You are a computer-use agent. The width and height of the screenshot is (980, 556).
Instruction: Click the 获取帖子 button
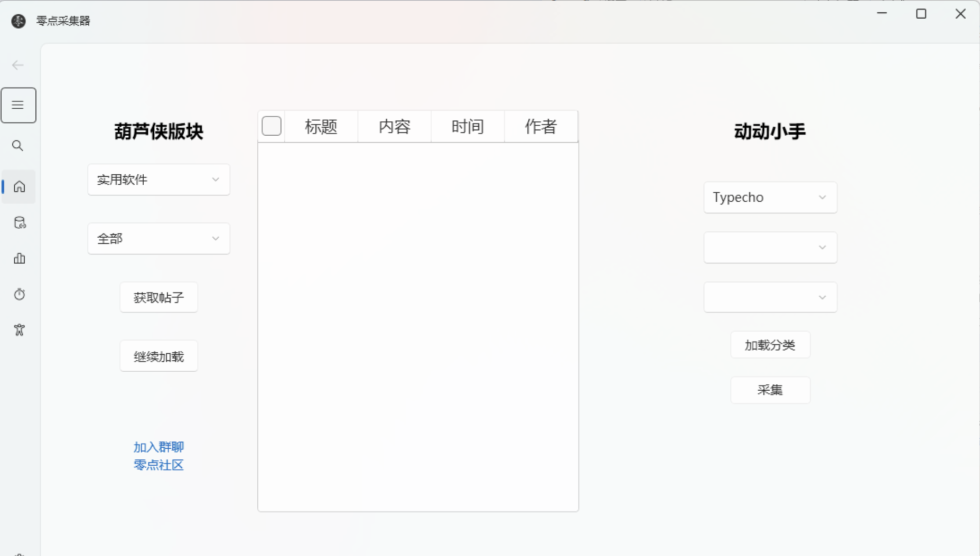click(158, 297)
